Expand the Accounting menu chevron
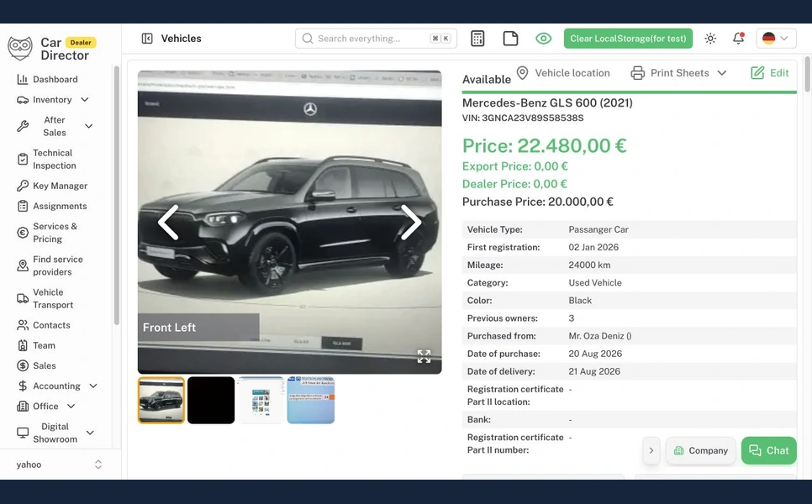Image resolution: width=812 pixels, height=504 pixels. 93,386
